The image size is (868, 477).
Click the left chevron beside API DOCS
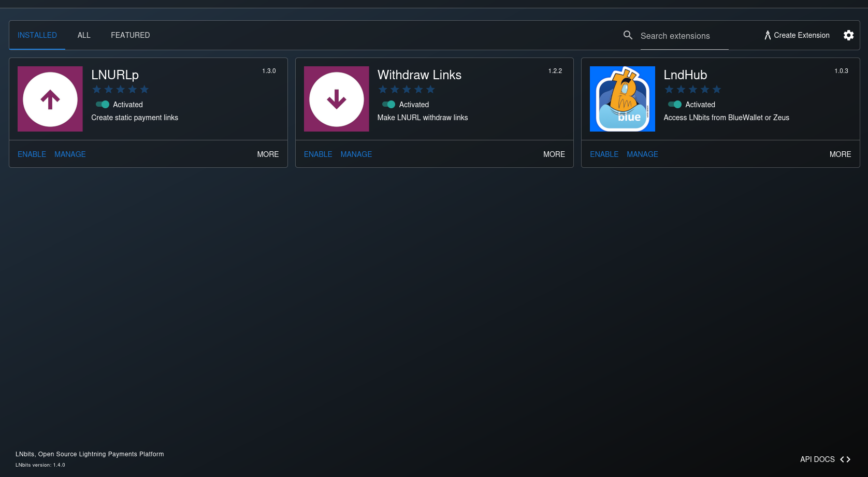[842, 459]
